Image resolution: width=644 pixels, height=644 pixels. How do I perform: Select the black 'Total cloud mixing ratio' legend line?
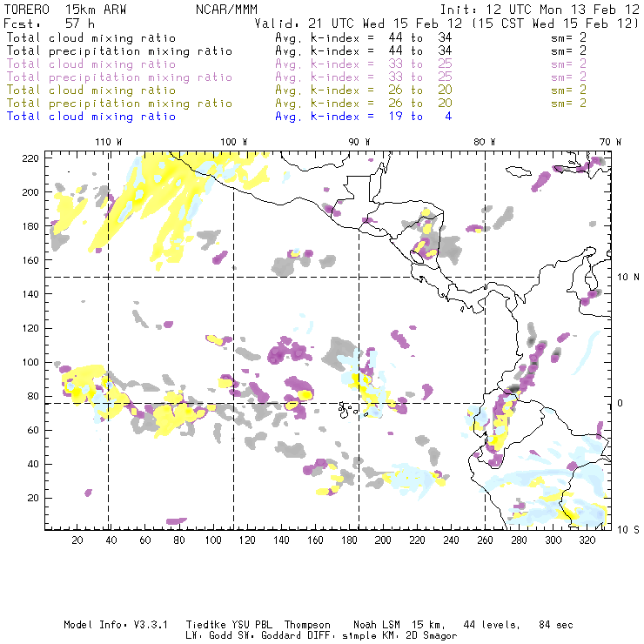[x=91, y=37]
